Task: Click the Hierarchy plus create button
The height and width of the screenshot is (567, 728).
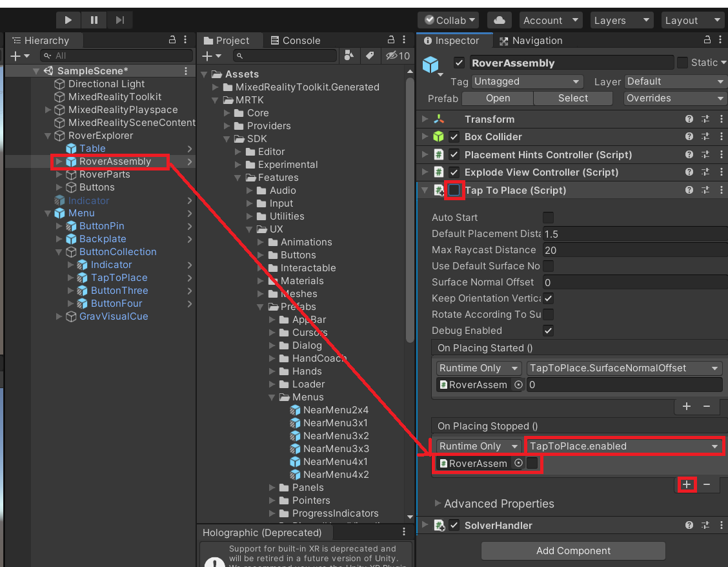Action: (19, 56)
